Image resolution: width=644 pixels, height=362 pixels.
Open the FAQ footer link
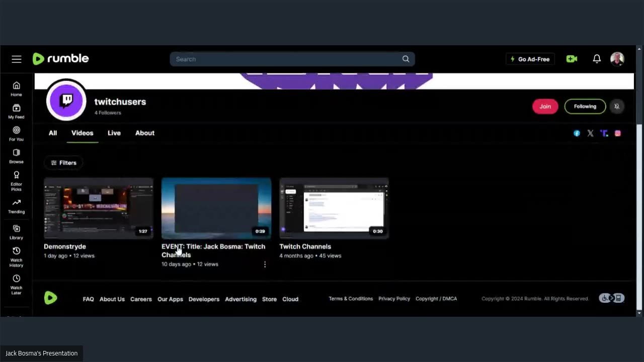pos(88,299)
